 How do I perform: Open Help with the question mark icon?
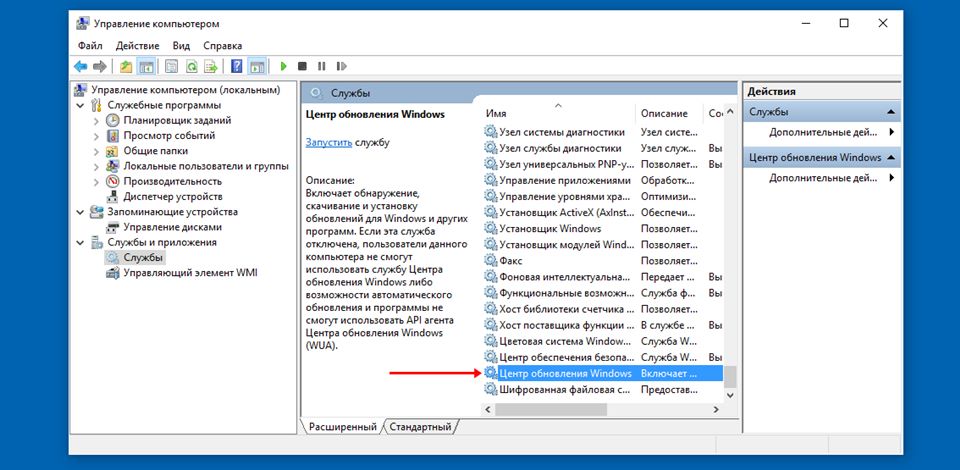237,66
